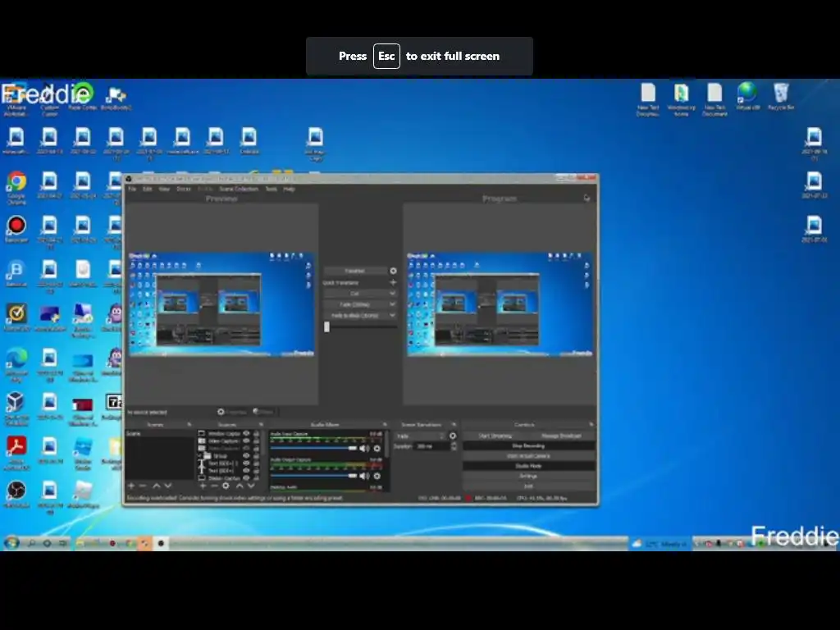This screenshot has height=630, width=840.
Task: Open transition properties gear in Scene Transitions dock
Action: point(453,436)
